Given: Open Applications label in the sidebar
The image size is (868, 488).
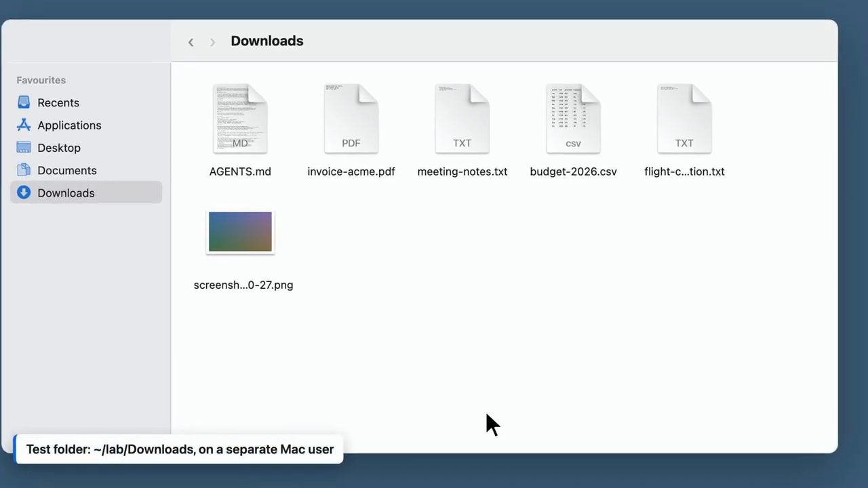Looking at the screenshot, I should [69, 125].
